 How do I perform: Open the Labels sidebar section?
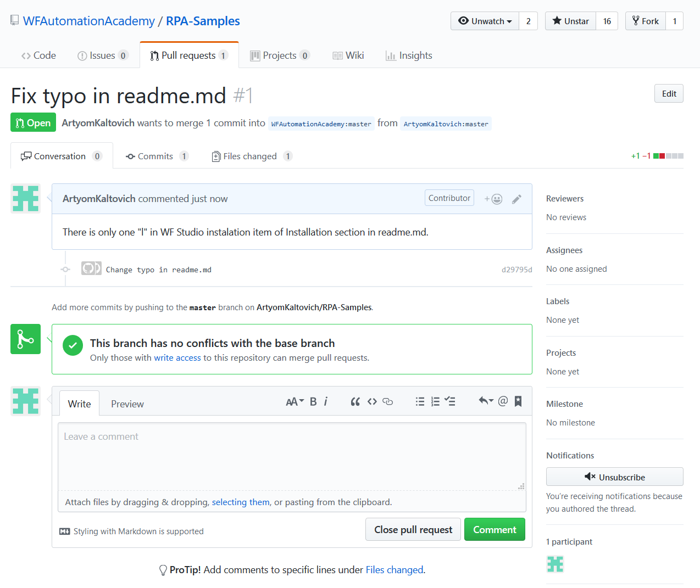coord(558,301)
